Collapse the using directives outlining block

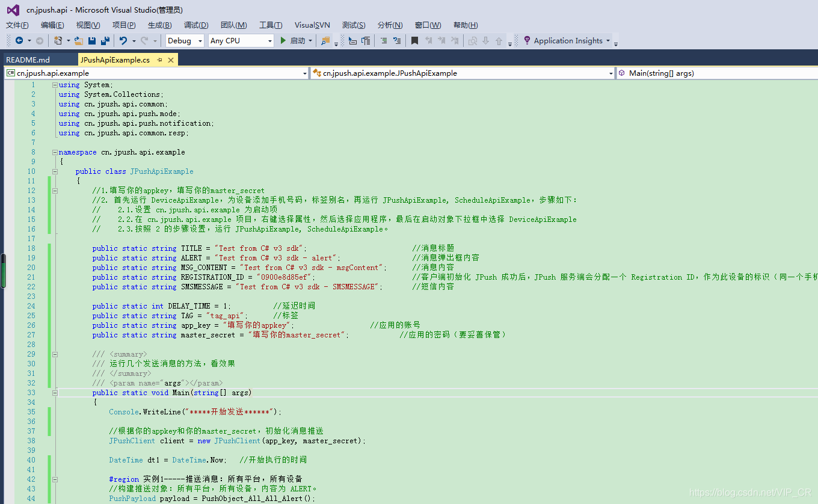(55, 85)
